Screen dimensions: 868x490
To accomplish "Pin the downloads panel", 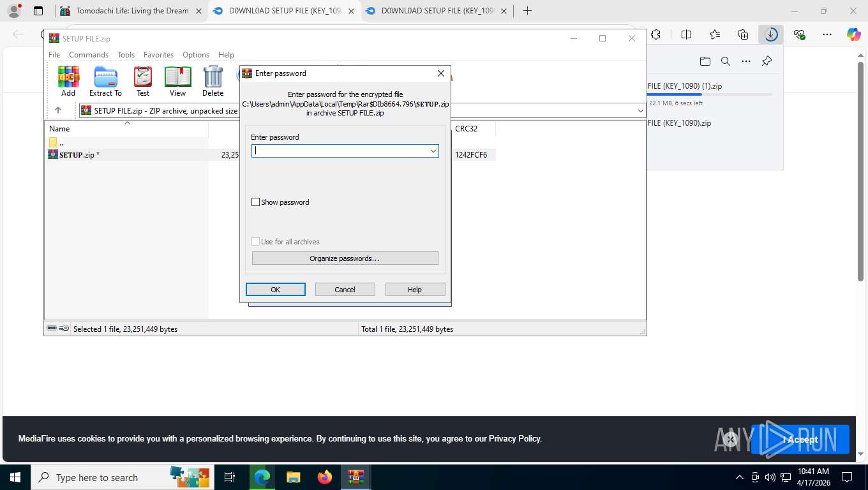I will [x=767, y=61].
